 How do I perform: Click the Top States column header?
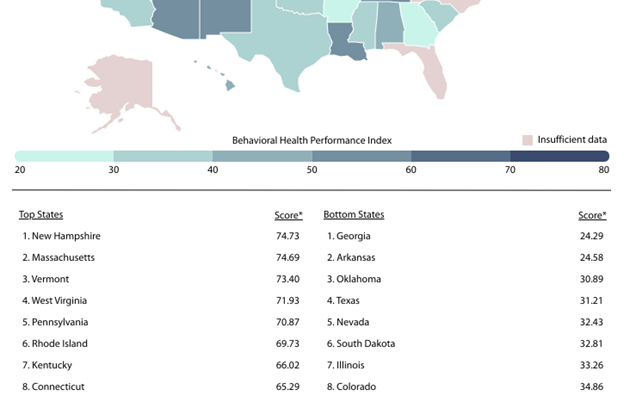(43, 215)
